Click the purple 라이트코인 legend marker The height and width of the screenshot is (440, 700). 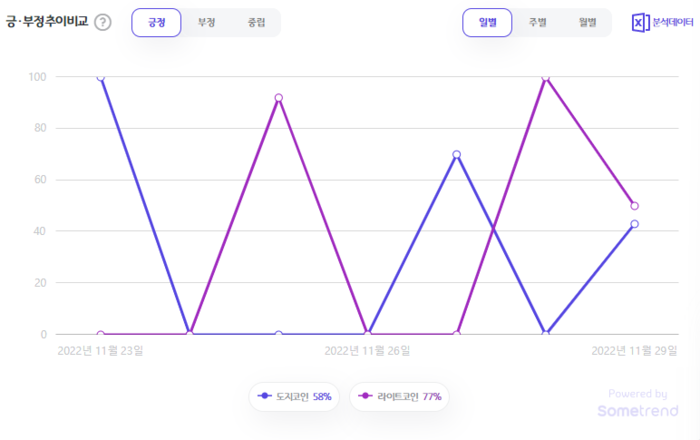point(365,396)
